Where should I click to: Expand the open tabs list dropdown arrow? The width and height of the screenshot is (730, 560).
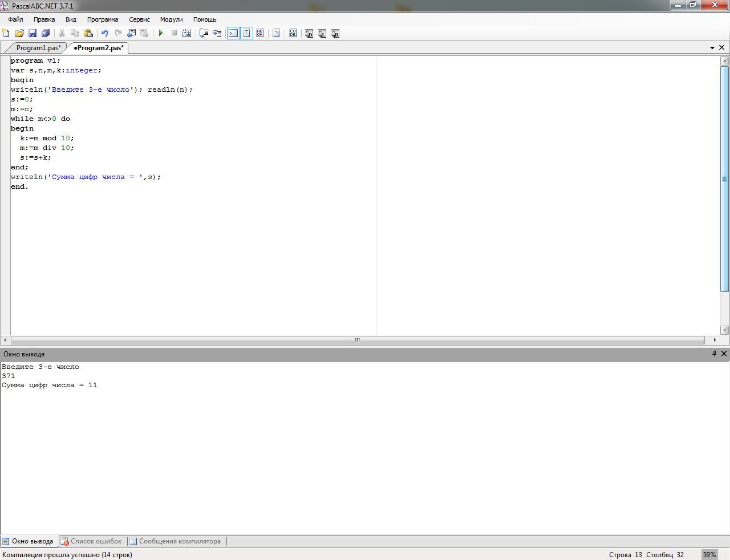coord(712,48)
